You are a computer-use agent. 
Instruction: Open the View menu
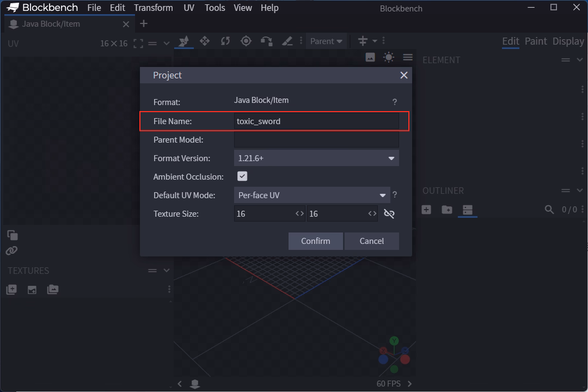coord(243,8)
